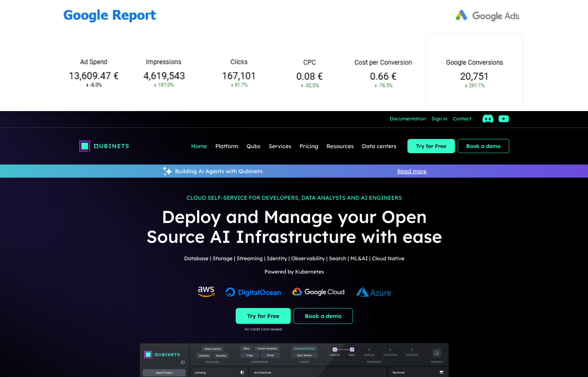Click the AWS provider logo
588x377 pixels.
pos(206,292)
